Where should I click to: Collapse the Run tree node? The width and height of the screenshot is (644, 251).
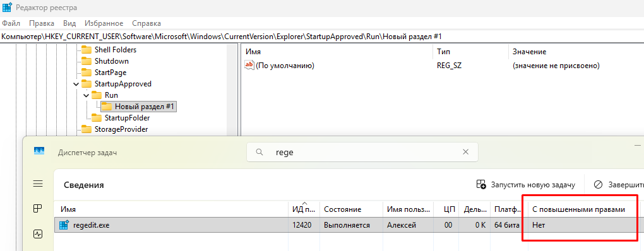click(86, 95)
